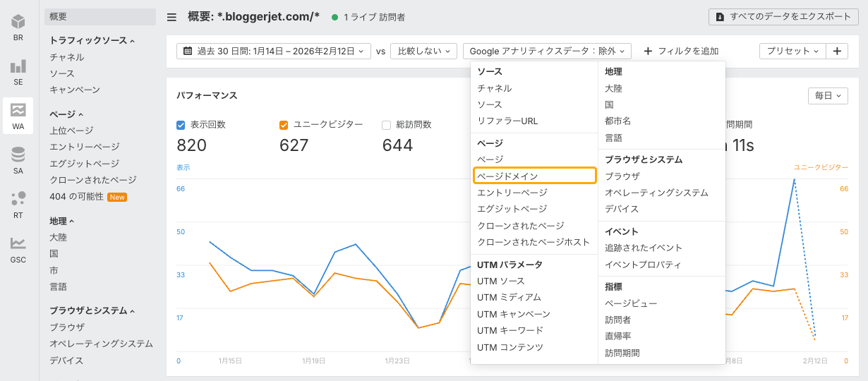Enable the 総訪問数 checkbox
The width and height of the screenshot is (868, 381).
pyautogui.click(x=386, y=125)
